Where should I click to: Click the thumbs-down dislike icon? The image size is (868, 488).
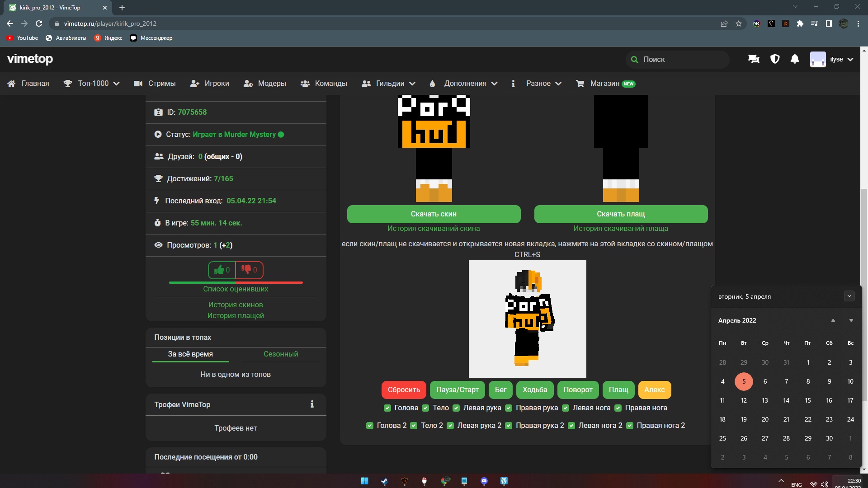tap(246, 270)
